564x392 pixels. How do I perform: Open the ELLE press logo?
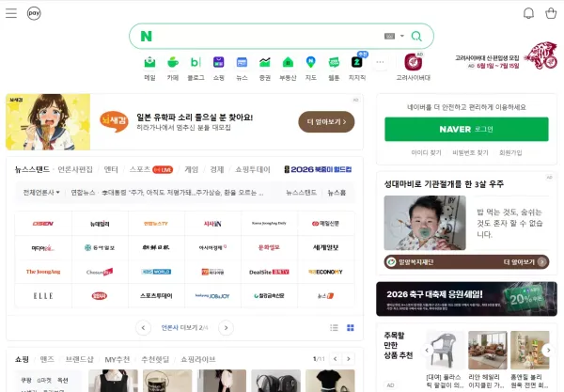[43, 296]
